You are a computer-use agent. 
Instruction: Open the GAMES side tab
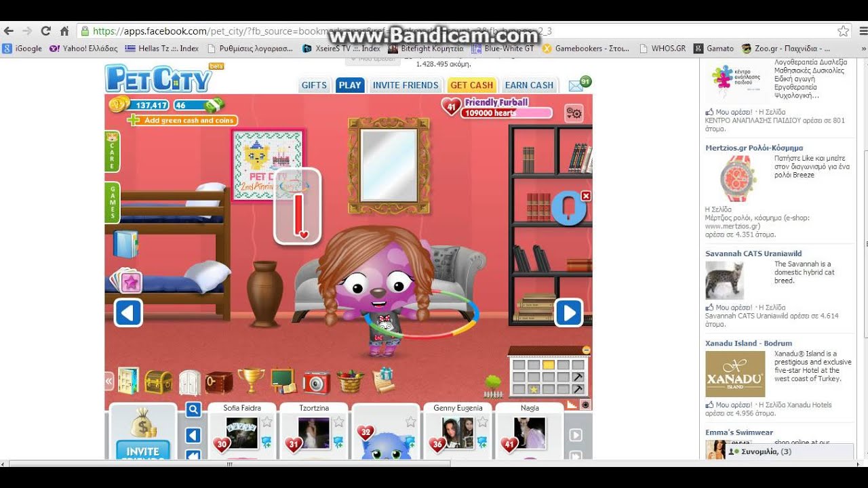[112, 202]
